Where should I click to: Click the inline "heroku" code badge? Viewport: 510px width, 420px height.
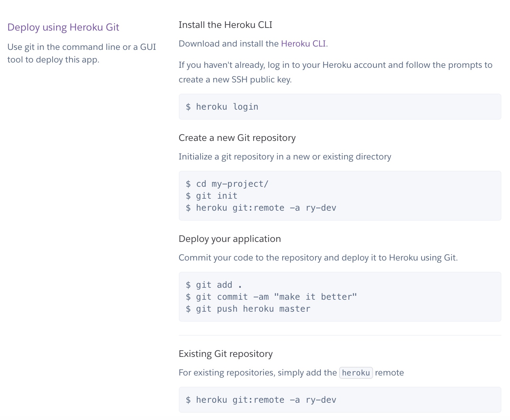point(356,373)
